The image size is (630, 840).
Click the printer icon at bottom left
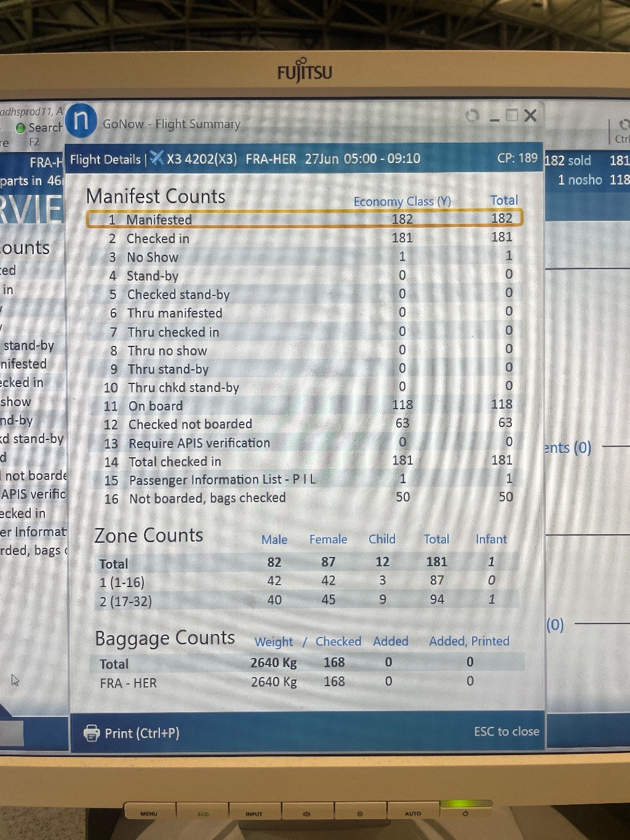pos(92,733)
